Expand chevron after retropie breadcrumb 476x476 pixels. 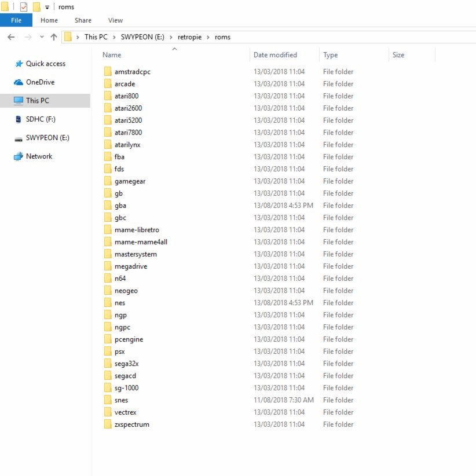pyautogui.click(x=208, y=37)
